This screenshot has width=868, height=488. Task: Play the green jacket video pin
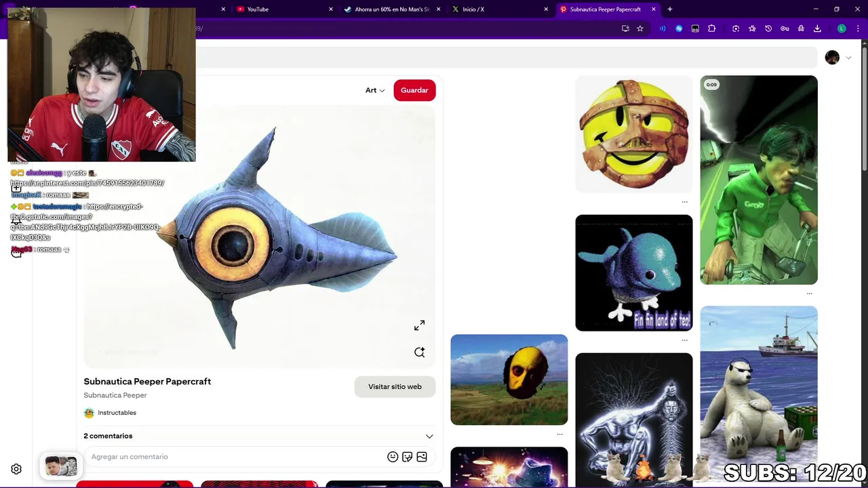click(759, 180)
